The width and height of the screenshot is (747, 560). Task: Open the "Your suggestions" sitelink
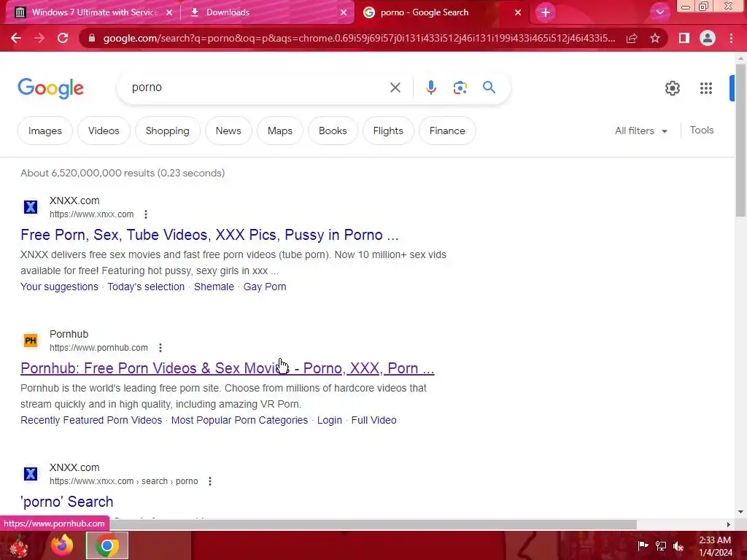[x=59, y=287]
